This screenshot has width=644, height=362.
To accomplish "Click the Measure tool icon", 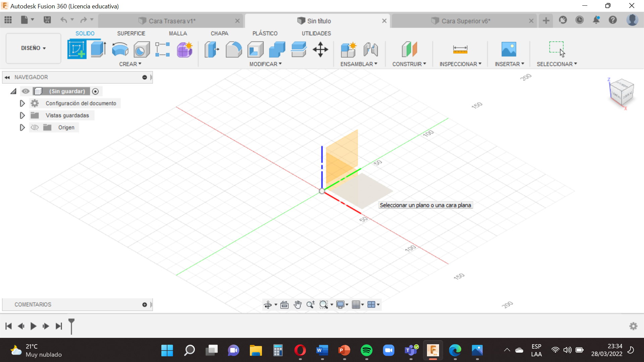I will click(x=460, y=49).
